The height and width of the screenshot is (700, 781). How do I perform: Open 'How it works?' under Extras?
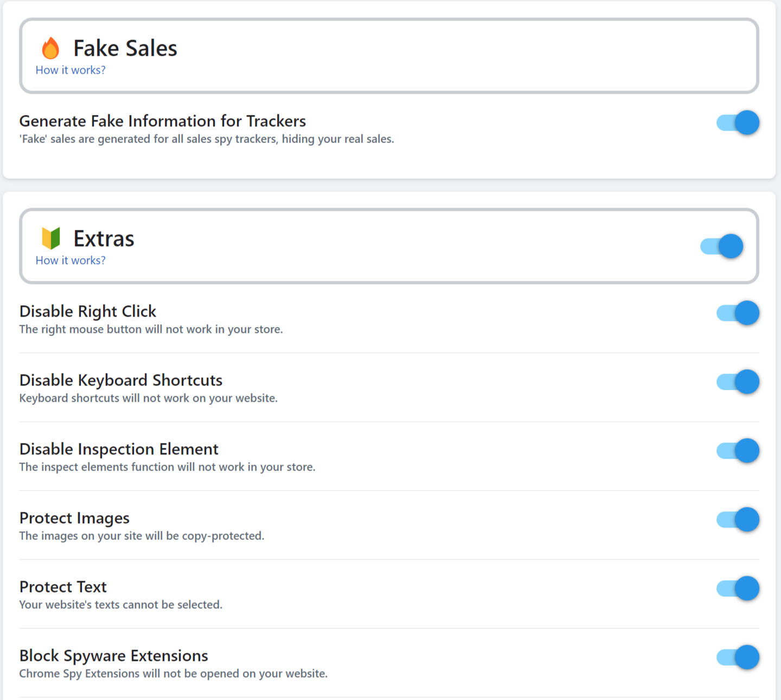[x=71, y=260]
